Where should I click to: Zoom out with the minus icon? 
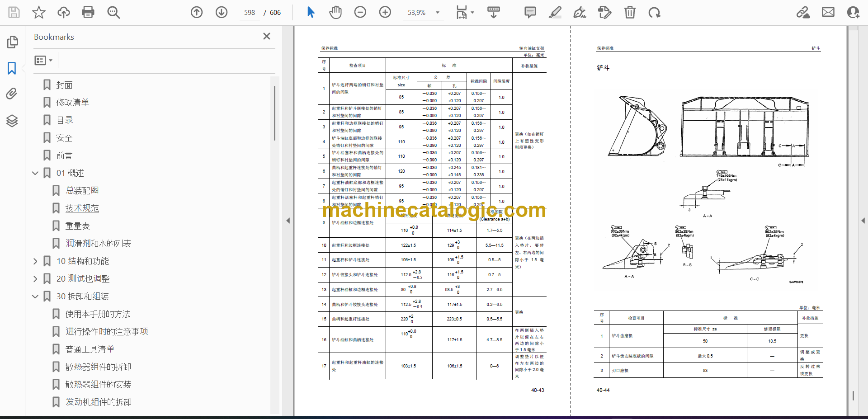360,12
